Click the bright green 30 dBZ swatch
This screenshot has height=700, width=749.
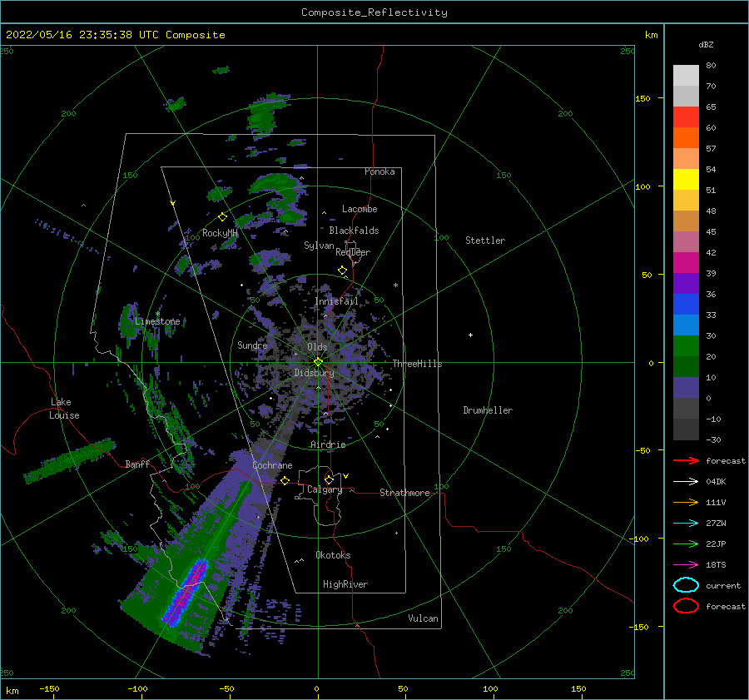(x=686, y=346)
